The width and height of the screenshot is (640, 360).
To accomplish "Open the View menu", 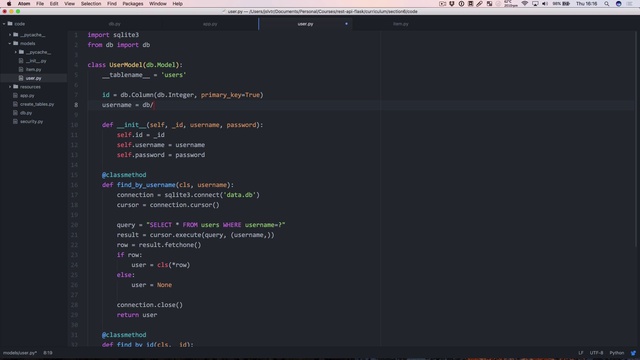I will pos(69,4).
